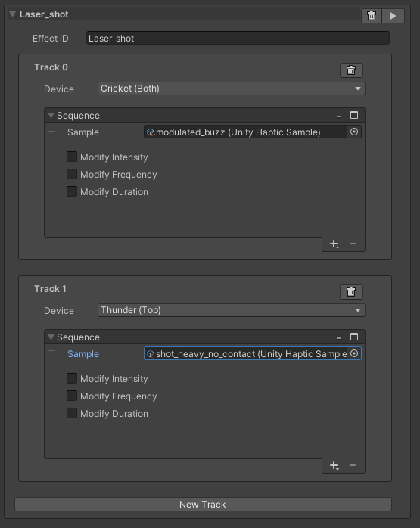Click the Track 1 Sample label
The height and width of the screenshot is (528, 420).
tap(83, 354)
